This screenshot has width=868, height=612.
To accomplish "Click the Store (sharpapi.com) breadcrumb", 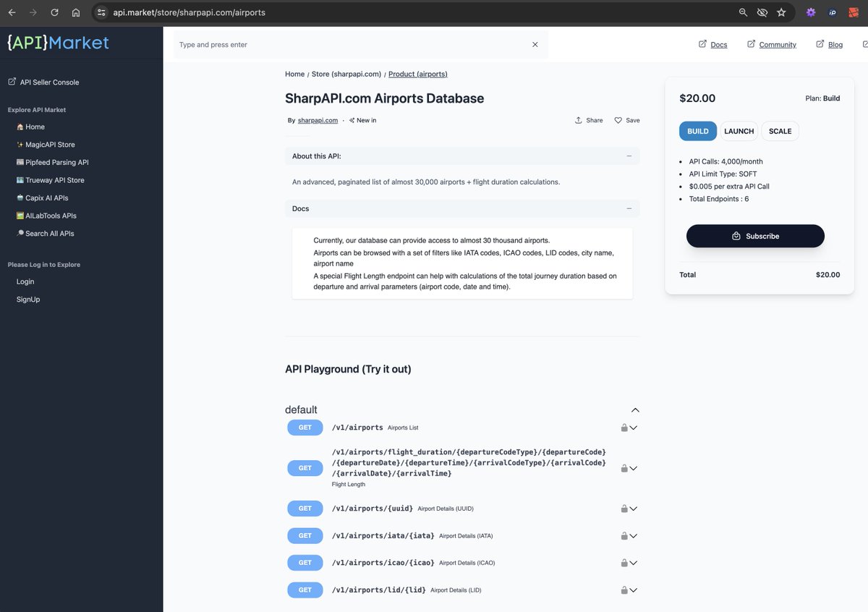I will point(346,74).
